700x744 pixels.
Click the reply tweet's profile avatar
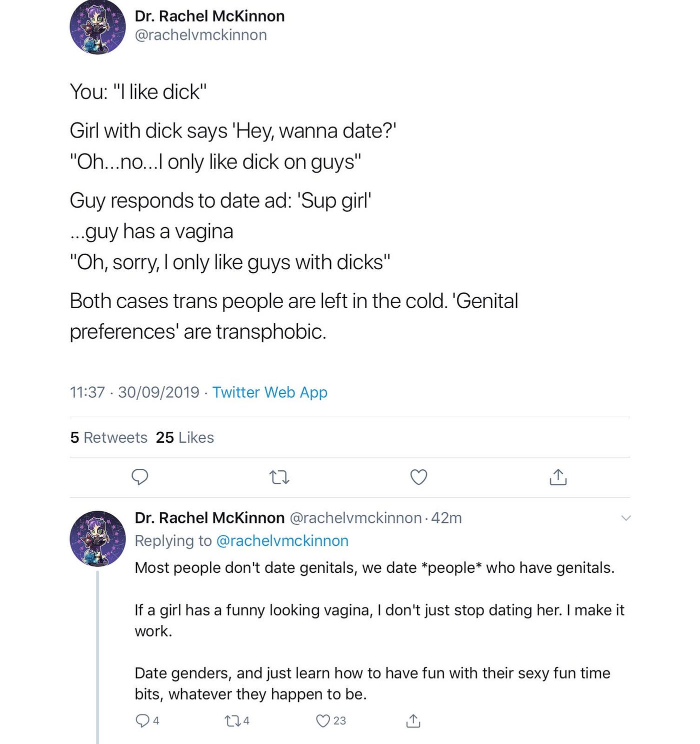[x=97, y=538]
